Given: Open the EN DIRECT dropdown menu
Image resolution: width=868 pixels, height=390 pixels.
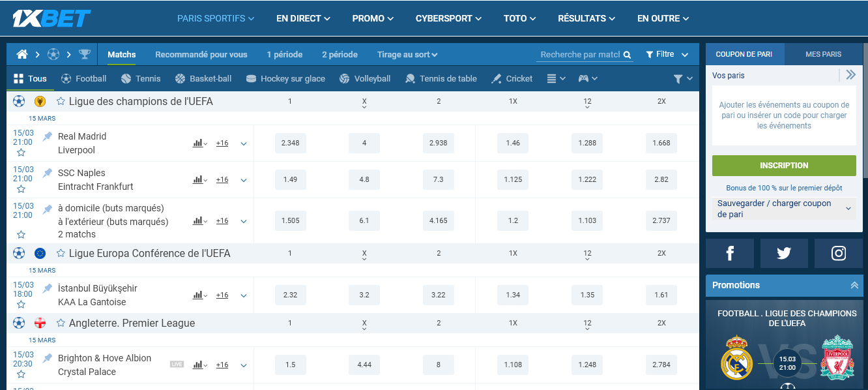Looking at the screenshot, I should click(x=303, y=18).
